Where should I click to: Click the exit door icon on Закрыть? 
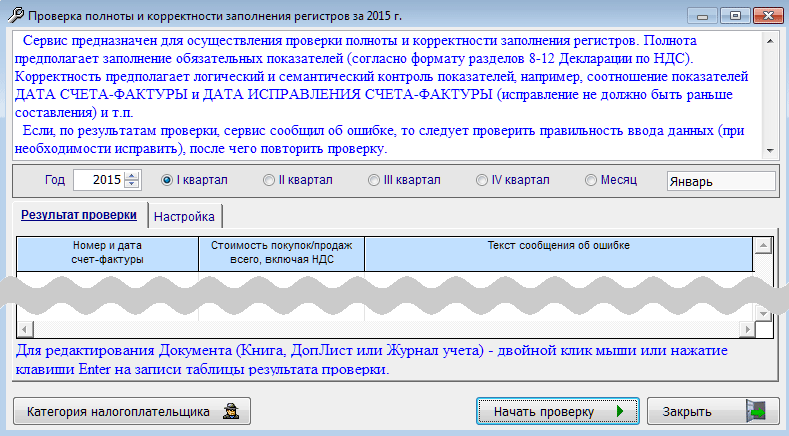click(756, 411)
